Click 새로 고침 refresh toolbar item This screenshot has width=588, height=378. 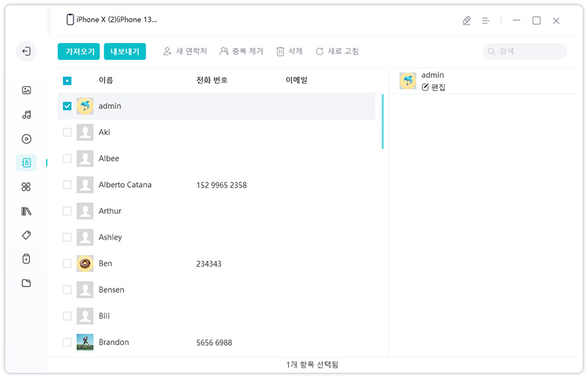click(337, 51)
